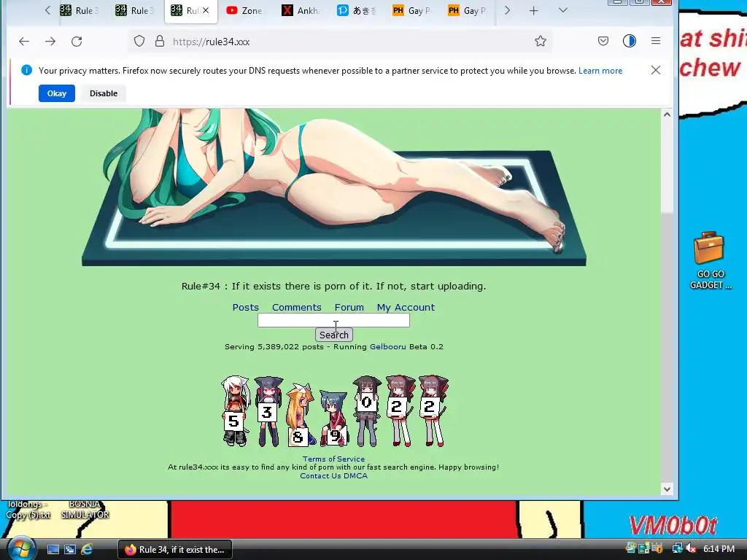The width and height of the screenshot is (747, 560).
Task: Open the tracking protection shield panel
Action: click(139, 42)
